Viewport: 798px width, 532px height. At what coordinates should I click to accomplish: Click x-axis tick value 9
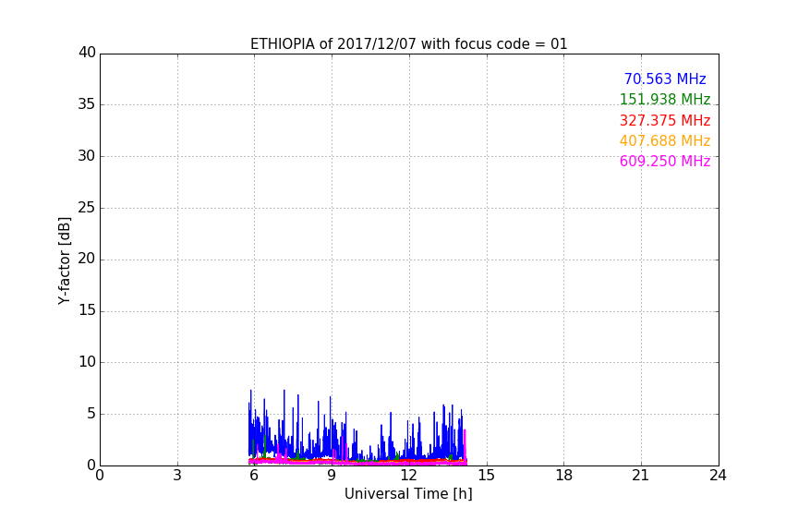pyautogui.click(x=332, y=476)
